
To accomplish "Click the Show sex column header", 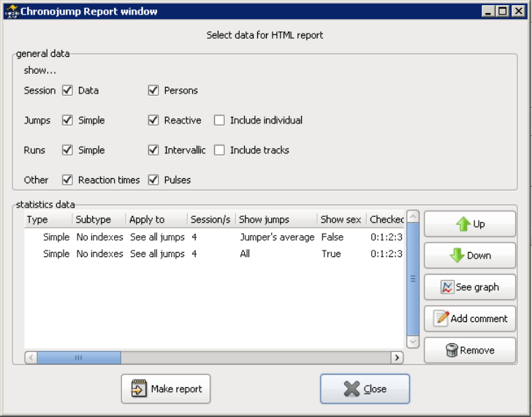I will click(x=342, y=219).
